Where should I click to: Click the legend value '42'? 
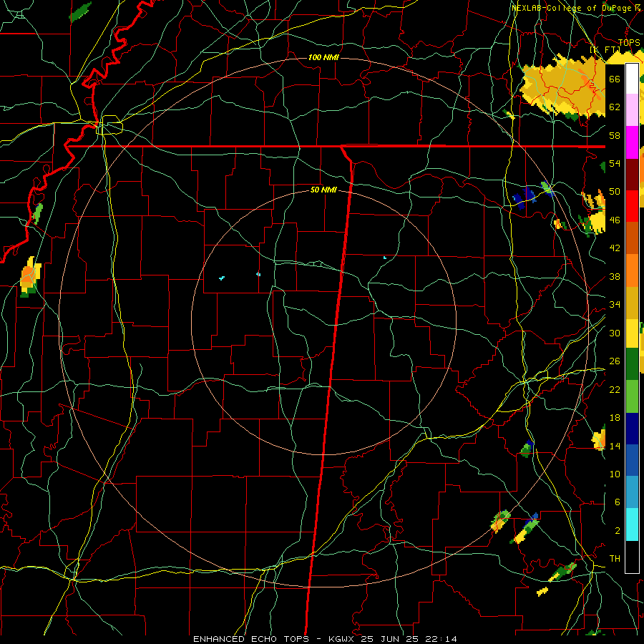click(x=615, y=248)
